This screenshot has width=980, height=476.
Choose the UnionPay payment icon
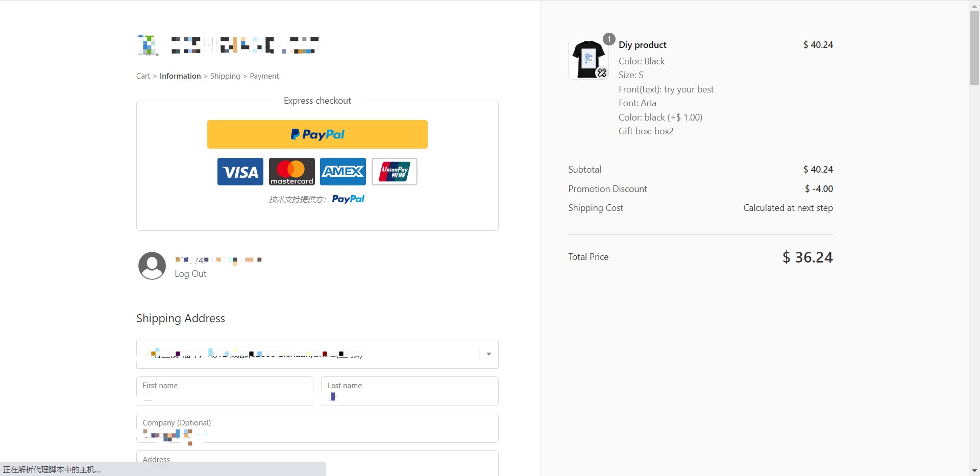tap(395, 172)
